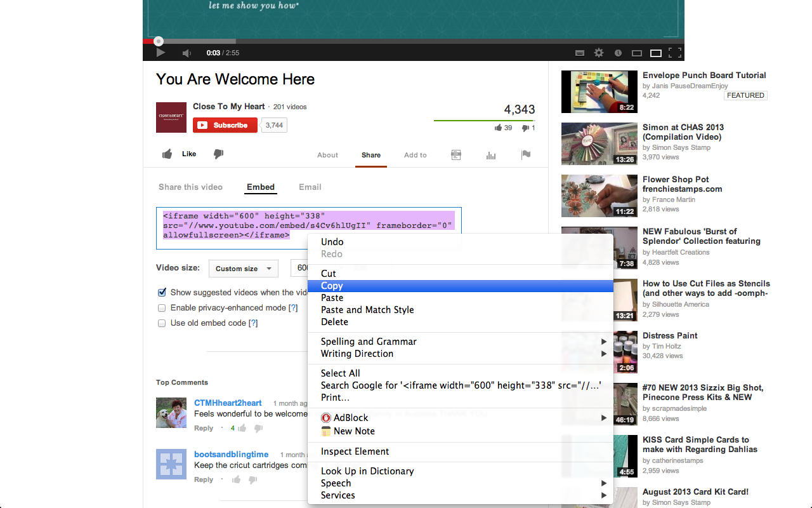This screenshot has height=508, width=812.
Task: Search Google for the iframe text
Action: 460,385
